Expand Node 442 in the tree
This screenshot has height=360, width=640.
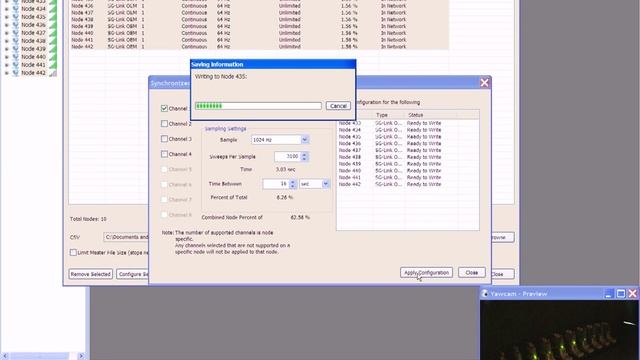pos(6,73)
